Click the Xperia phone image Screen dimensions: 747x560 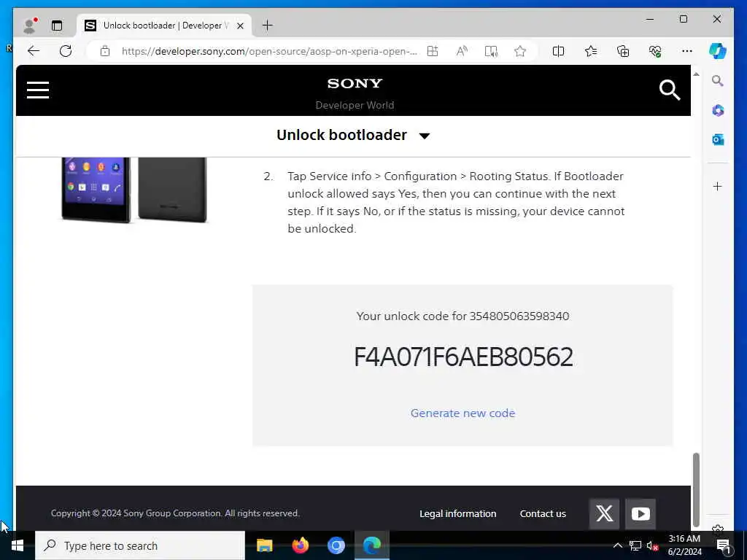point(134,190)
